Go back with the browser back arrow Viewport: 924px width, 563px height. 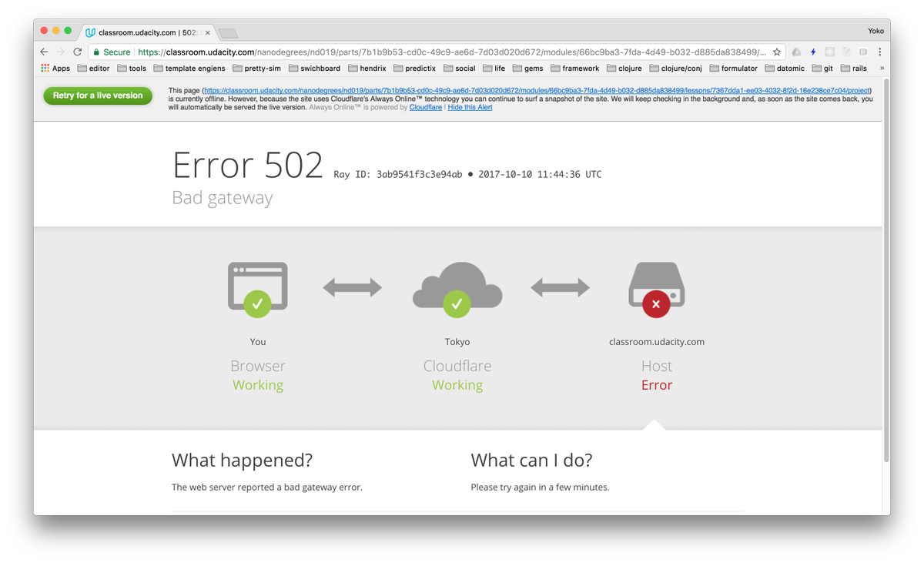(x=44, y=52)
